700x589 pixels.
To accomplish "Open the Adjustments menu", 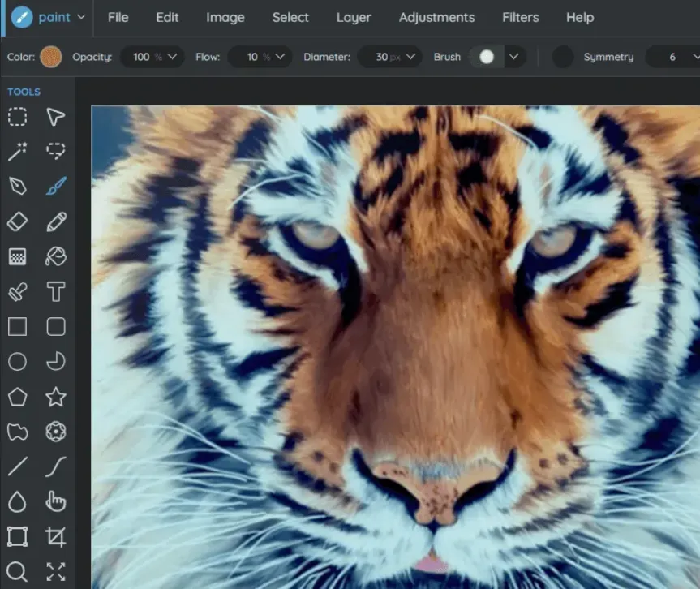I will (436, 17).
